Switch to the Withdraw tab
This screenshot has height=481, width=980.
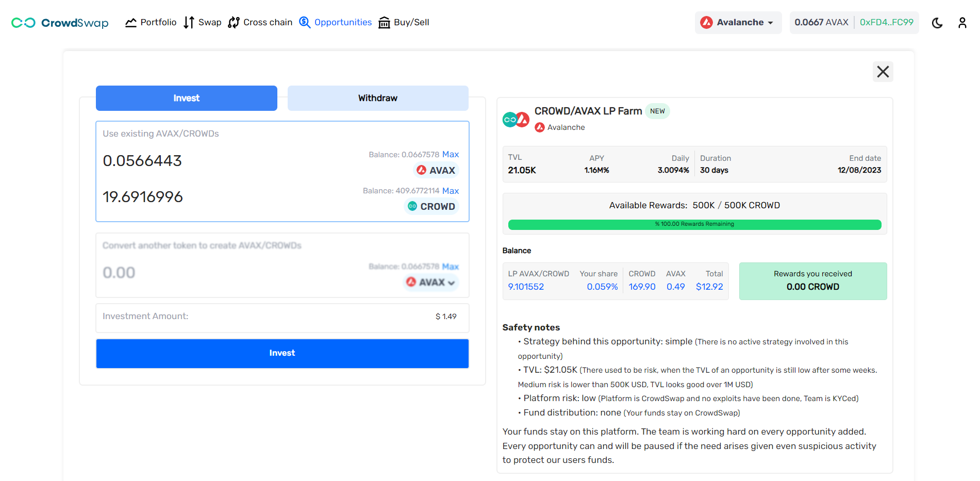[x=378, y=98]
